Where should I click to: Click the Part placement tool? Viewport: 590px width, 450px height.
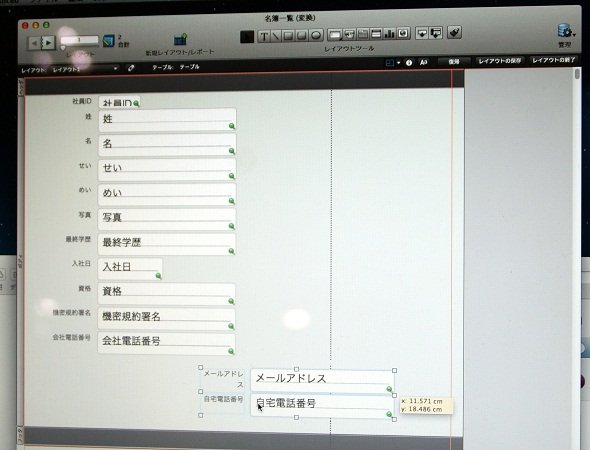click(435, 33)
